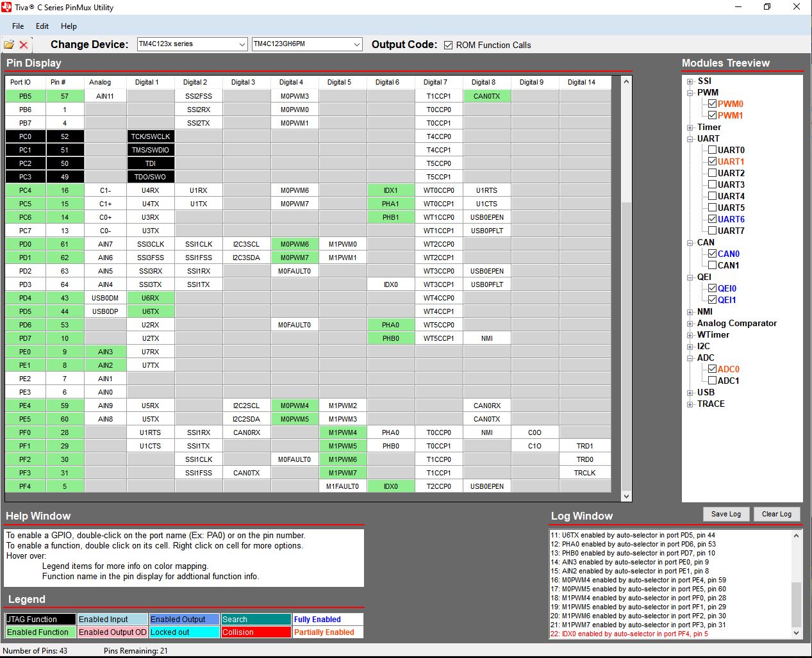812x658 pixels.
Task: Click the Log Window scroll up arrow
Action: [797, 536]
